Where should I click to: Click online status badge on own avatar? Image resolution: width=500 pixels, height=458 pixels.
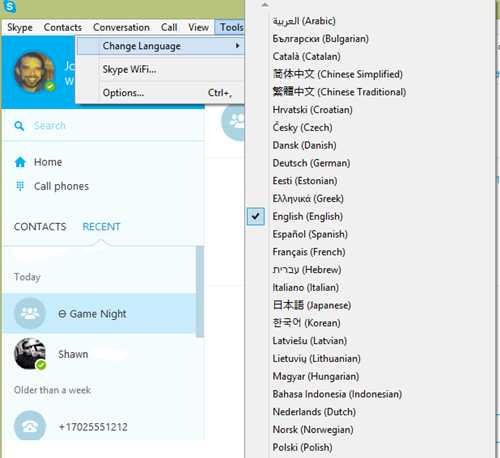pyautogui.click(x=51, y=86)
